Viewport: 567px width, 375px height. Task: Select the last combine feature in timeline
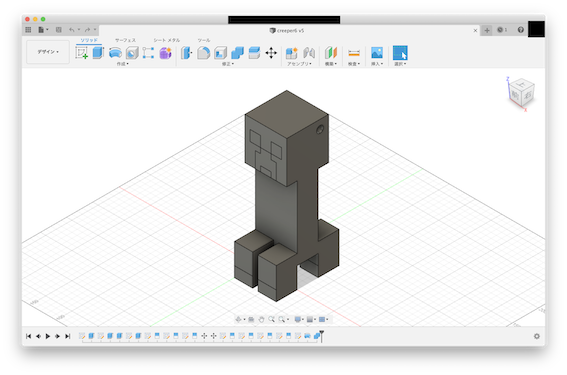coord(316,336)
